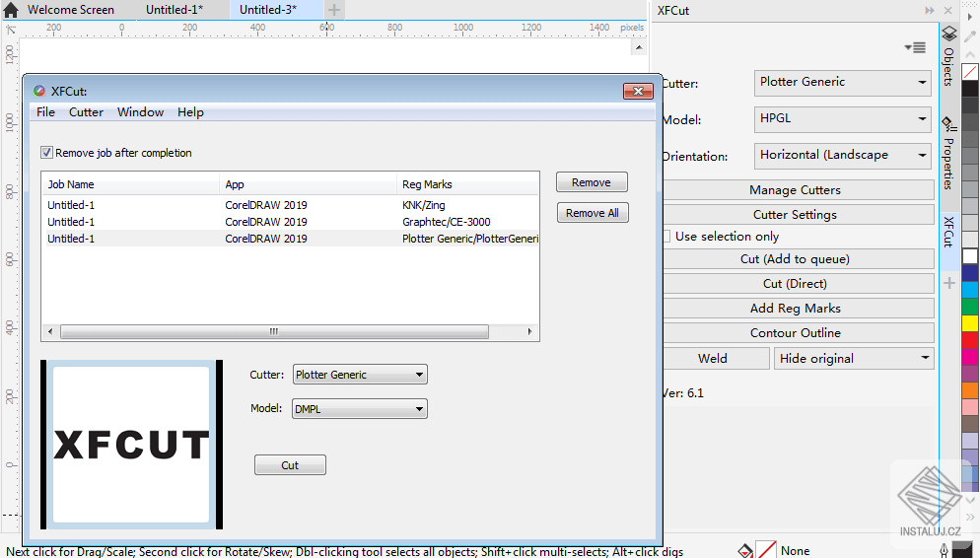980x558 pixels.
Task: Select job row with Graphtec/CE-3000
Action: tap(293, 222)
